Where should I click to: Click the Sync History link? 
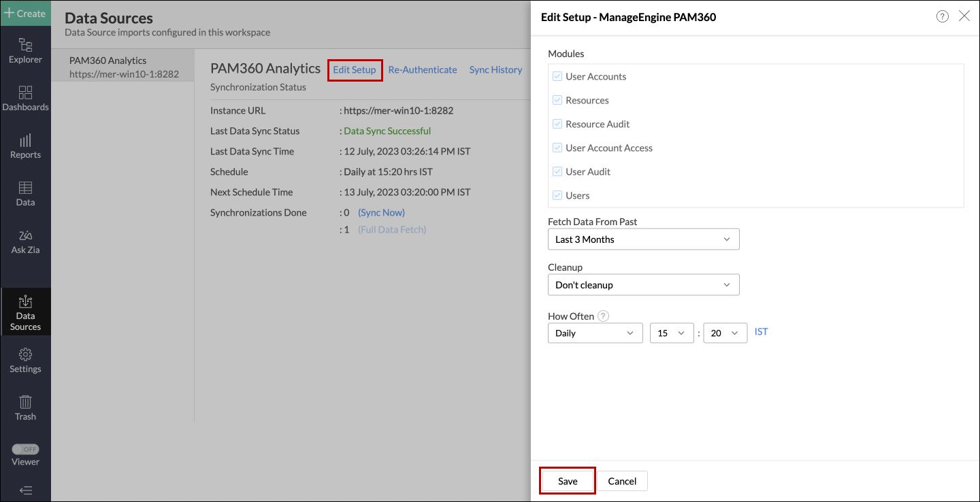[495, 69]
